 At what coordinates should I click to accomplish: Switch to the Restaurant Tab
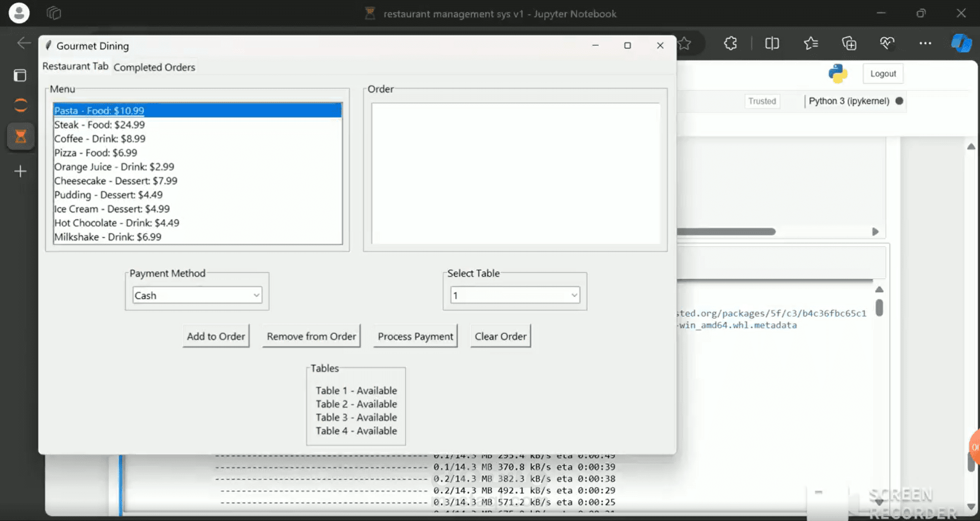(x=75, y=66)
